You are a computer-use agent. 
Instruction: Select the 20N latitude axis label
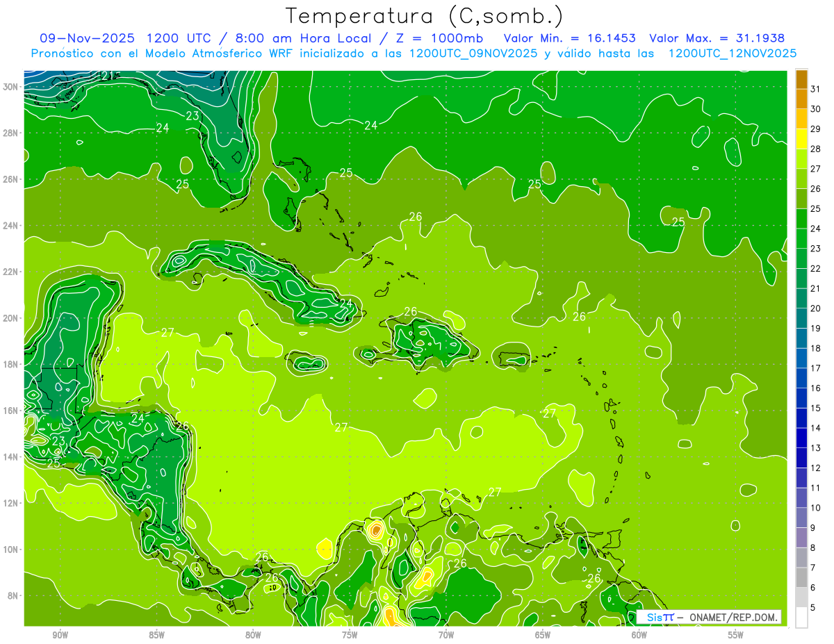point(10,318)
